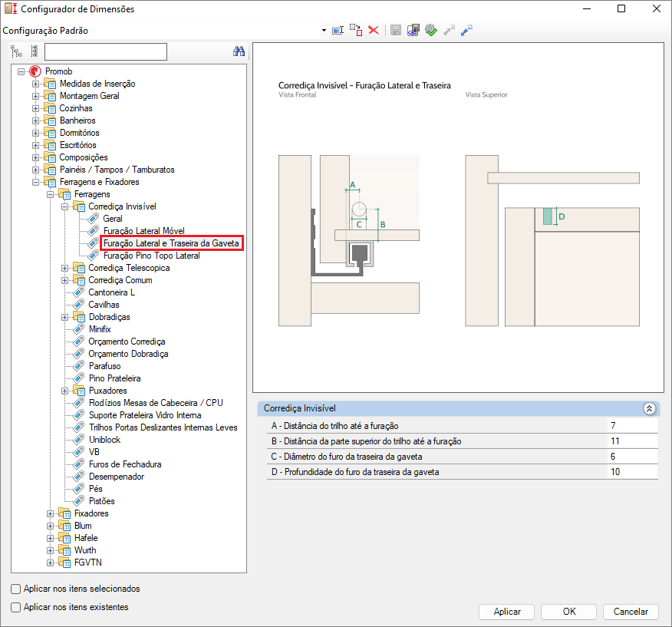Image resolution: width=672 pixels, height=627 pixels.
Task: Select 'Suporte Prateleira Vidro Interna' item
Action: pyautogui.click(x=145, y=416)
